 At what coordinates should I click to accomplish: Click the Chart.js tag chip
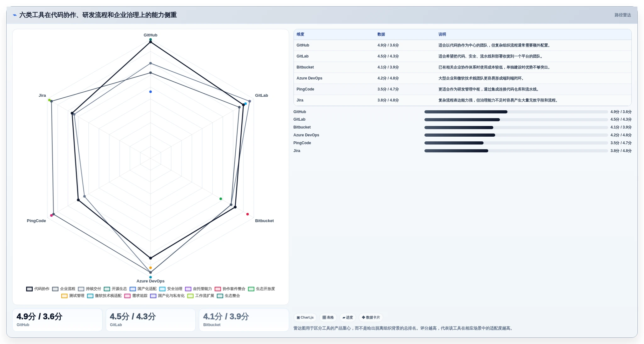305,318
